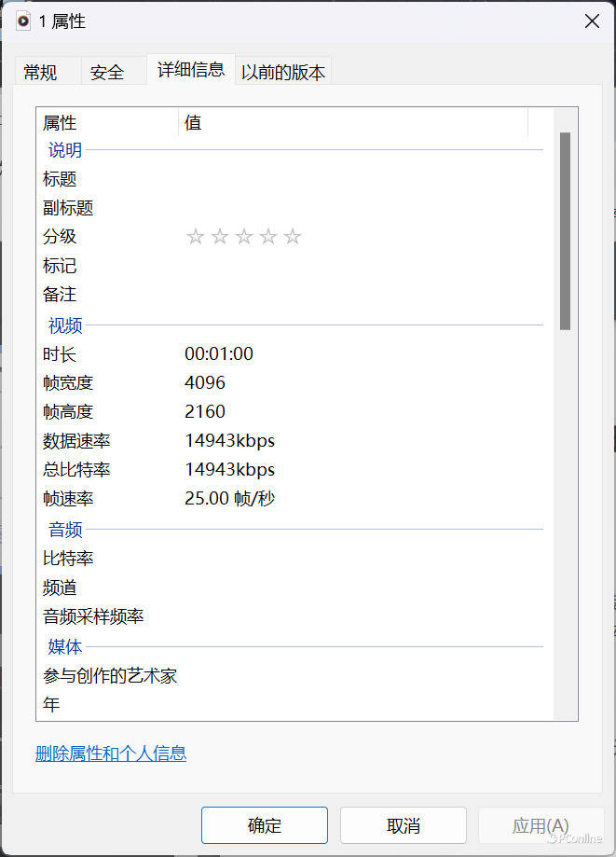This screenshot has height=857, width=616.
Task: Select the audio 比特率 property row
Action: [x=293, y=559]
